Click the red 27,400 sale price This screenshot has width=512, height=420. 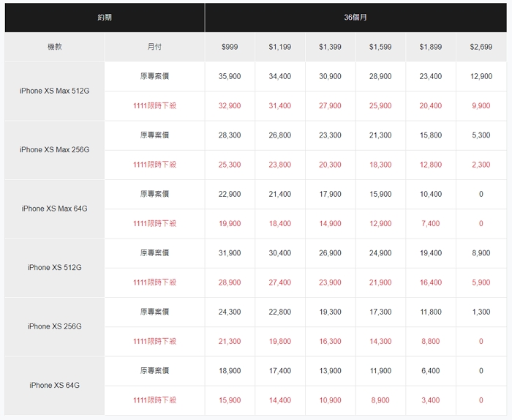click(280, 282)
